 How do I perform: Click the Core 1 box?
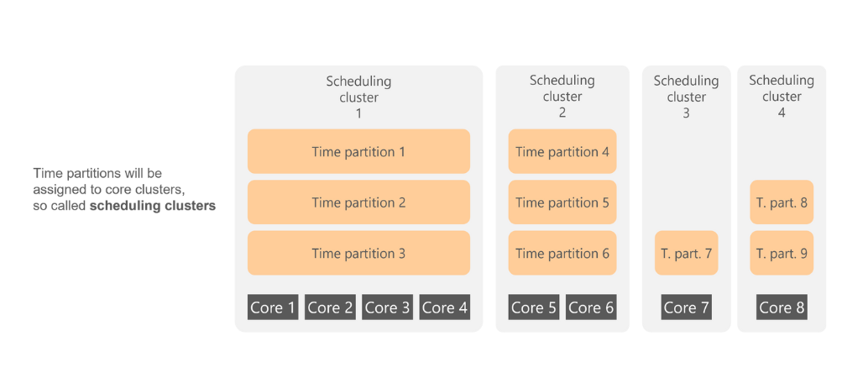coord(273,307)
